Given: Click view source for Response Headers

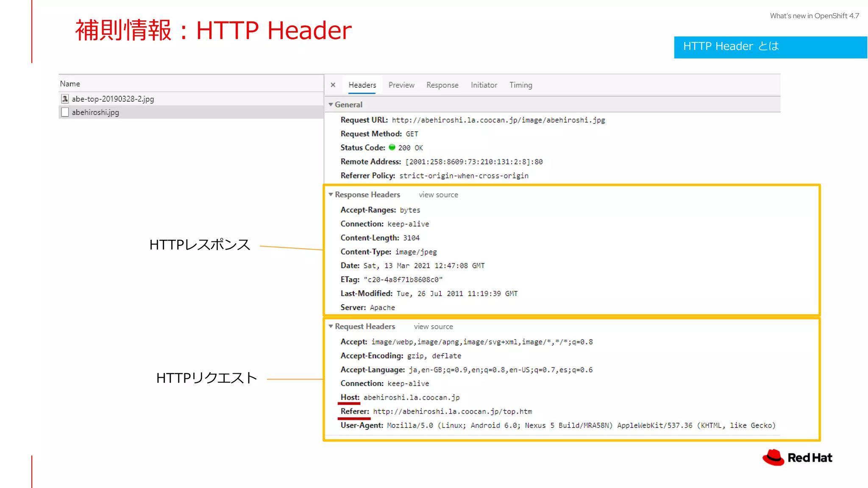Looking at the screenshot, I should pos(438,195).
